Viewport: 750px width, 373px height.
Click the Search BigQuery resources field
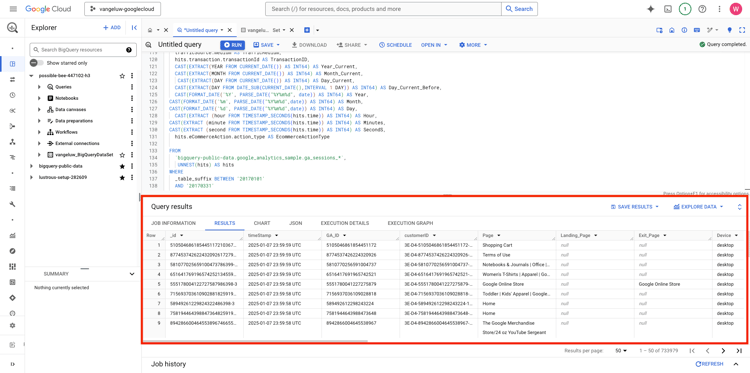[77, 50]
